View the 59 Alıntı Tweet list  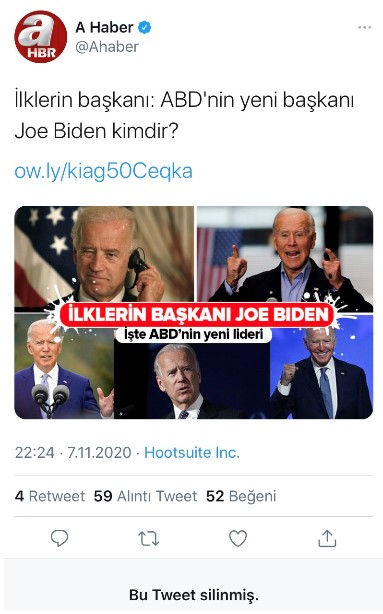[x=145, y=496]
